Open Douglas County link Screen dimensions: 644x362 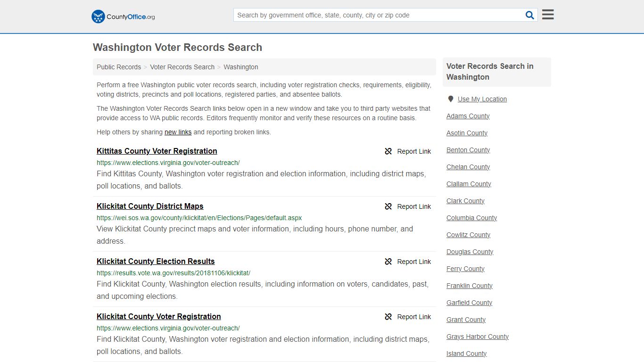pos(470,252)
